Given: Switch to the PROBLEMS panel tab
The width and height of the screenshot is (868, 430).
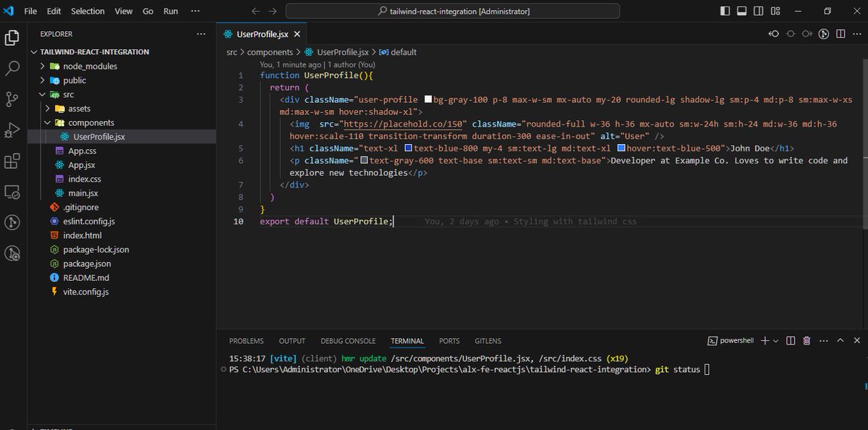Looking at the screenshot, I should (247, 341).
